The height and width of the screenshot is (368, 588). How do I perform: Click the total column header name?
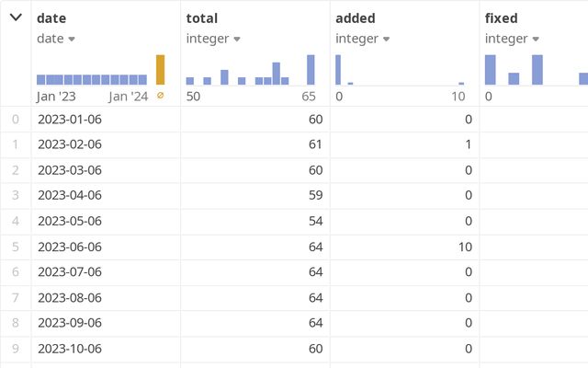pyautogui.click(x=201, y=17)
